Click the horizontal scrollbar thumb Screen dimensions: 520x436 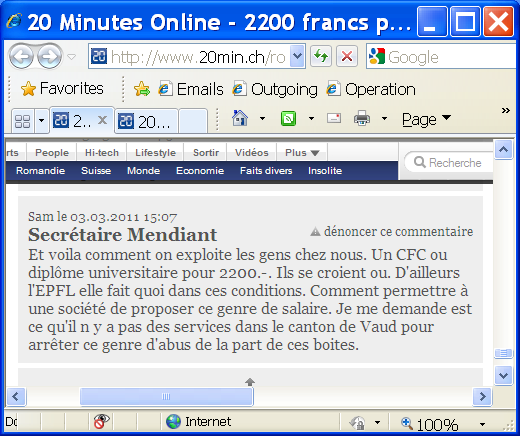(x=166, y=396)
